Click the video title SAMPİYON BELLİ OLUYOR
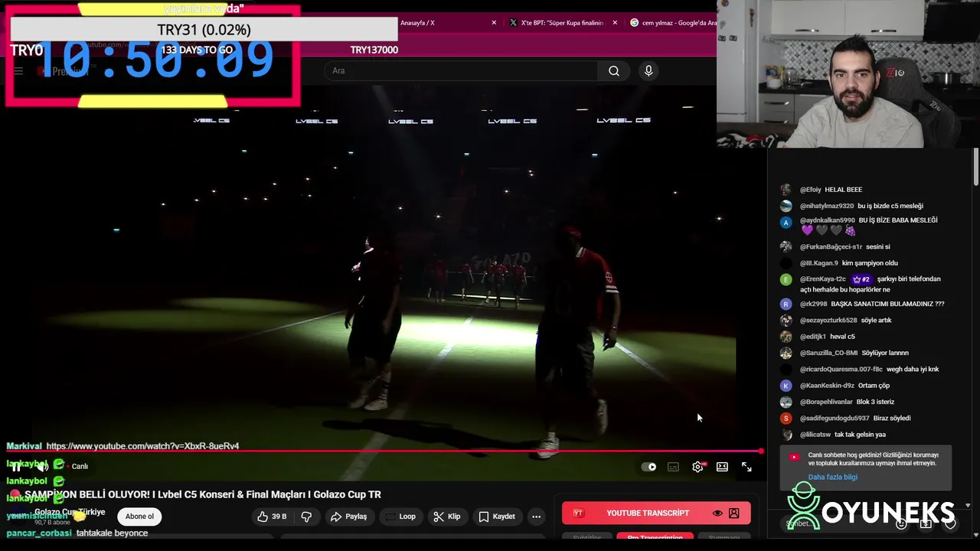The height and width of the screenshot is (551, 980). pos(203,495)
